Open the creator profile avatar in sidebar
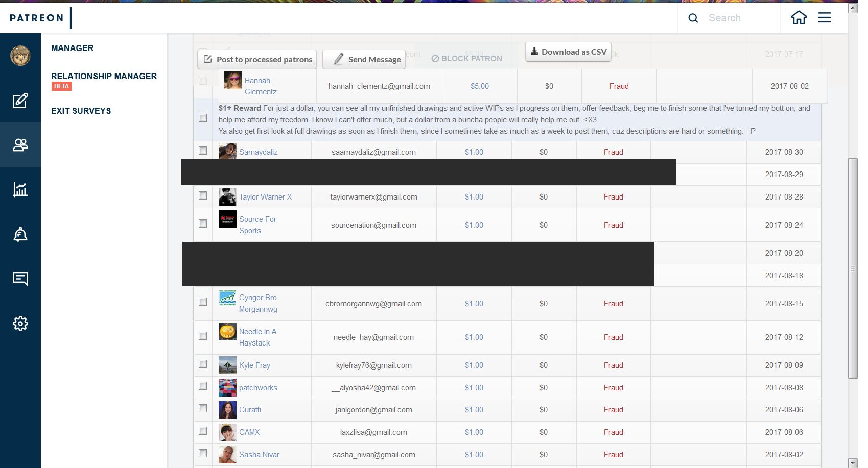868x468 pixels. (20, 56)
